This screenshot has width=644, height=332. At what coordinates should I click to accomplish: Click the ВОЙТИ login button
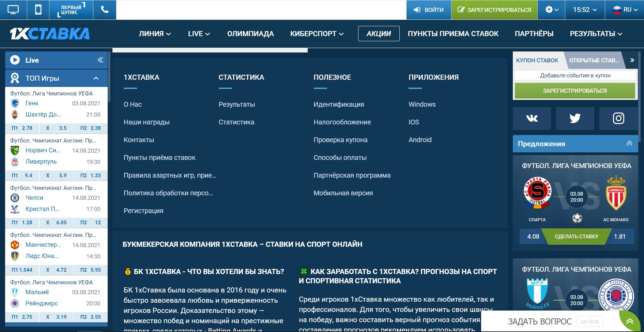(x=429, y=10)
